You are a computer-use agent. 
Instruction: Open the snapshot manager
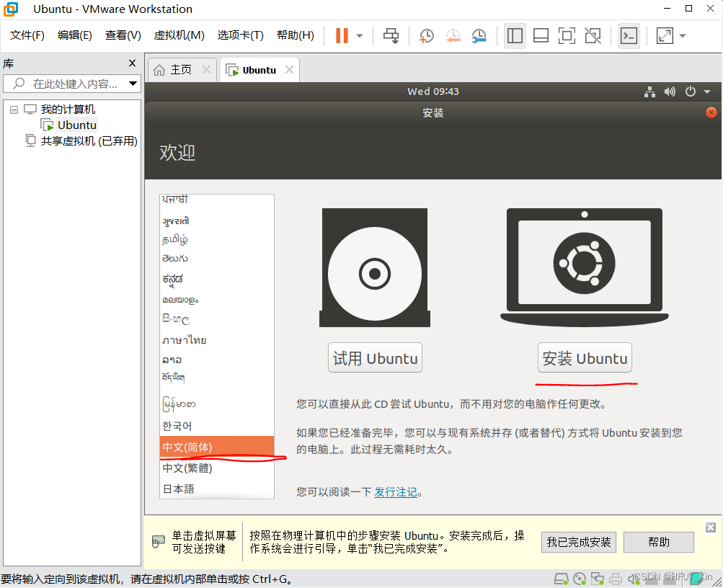(x=479, y=35)
